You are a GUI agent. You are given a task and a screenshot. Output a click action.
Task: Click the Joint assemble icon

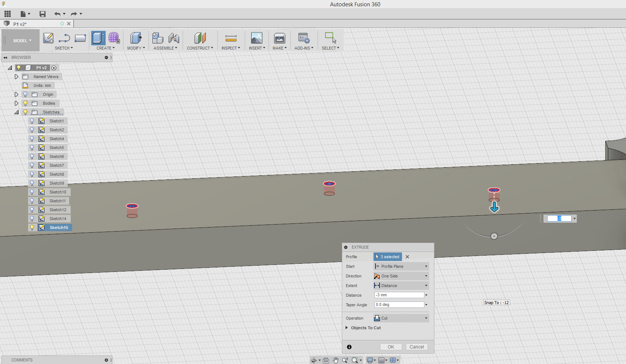click(x=174, y=38)
